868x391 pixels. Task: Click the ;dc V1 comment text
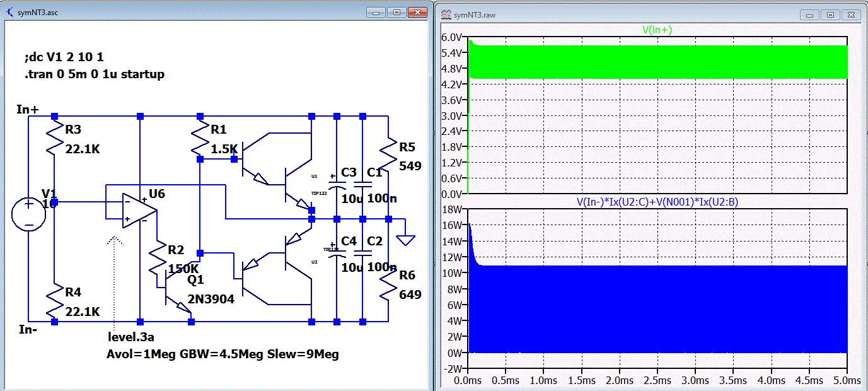(64, 57)
